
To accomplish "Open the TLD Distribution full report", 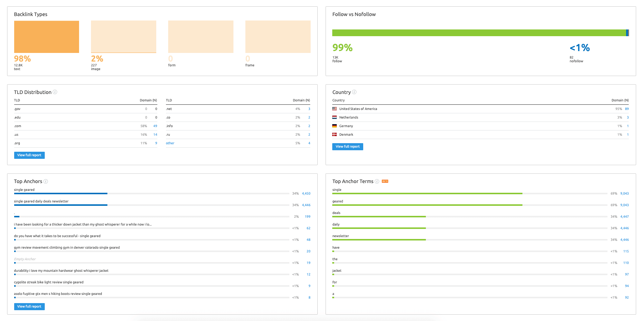I will point(29,155).
